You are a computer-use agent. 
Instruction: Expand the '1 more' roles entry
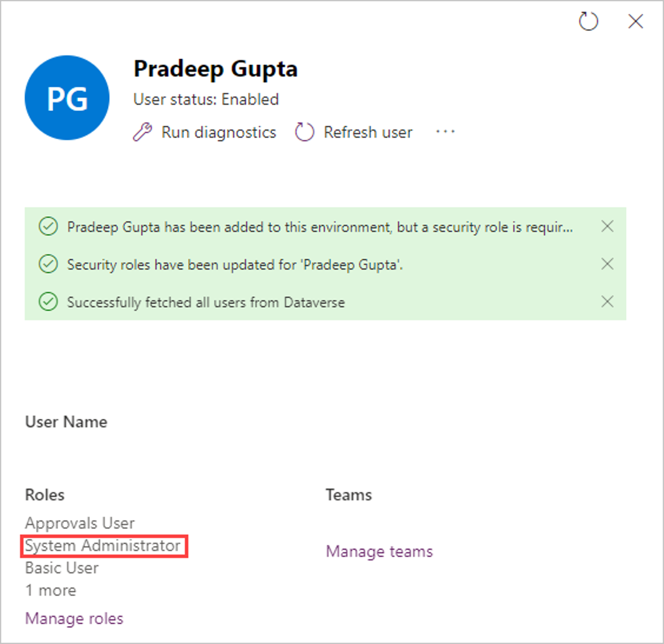pos(51,590)
